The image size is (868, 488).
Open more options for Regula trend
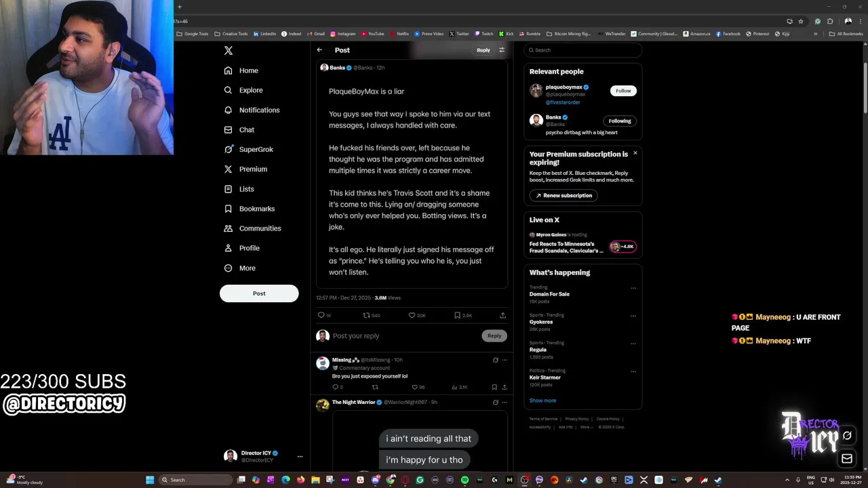pos(633,344)
